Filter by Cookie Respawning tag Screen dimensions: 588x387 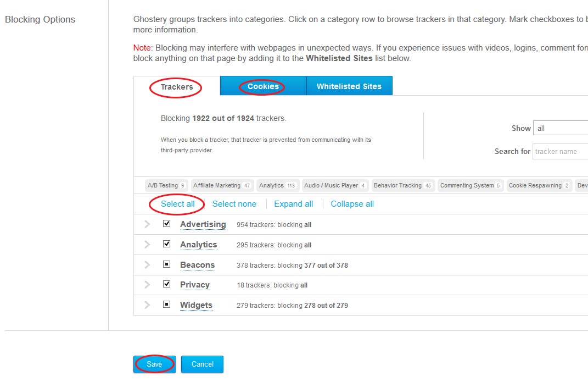[539, 185]
